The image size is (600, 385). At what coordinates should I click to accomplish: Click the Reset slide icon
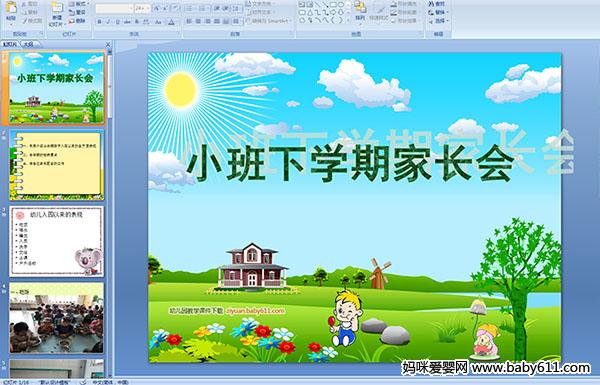[78, 12]
